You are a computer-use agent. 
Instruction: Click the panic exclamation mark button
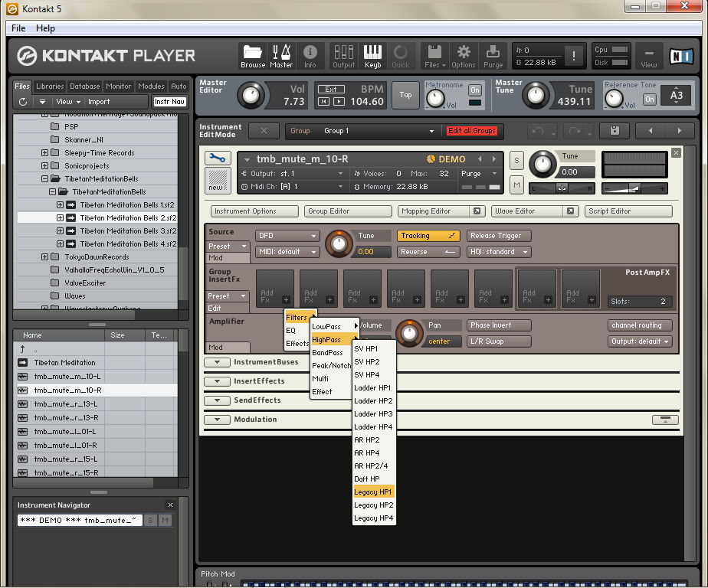573,56
